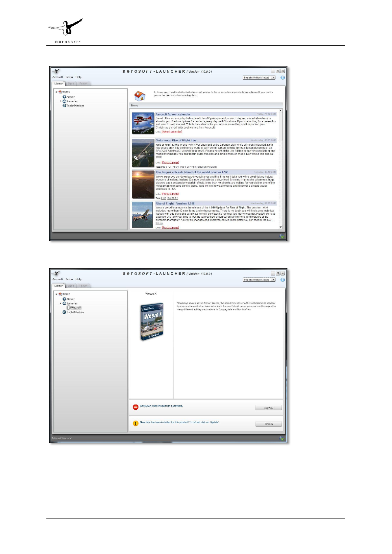Click the Rise of Flight (English version) tag
The width and height of the screenshot is (392, 554).
[199, 167]
